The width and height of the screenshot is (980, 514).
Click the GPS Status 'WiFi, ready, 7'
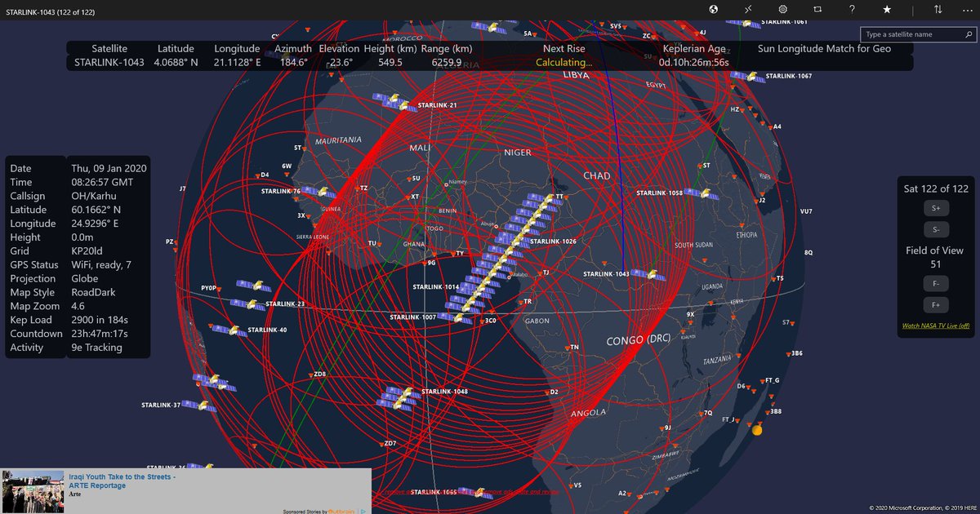102,265
